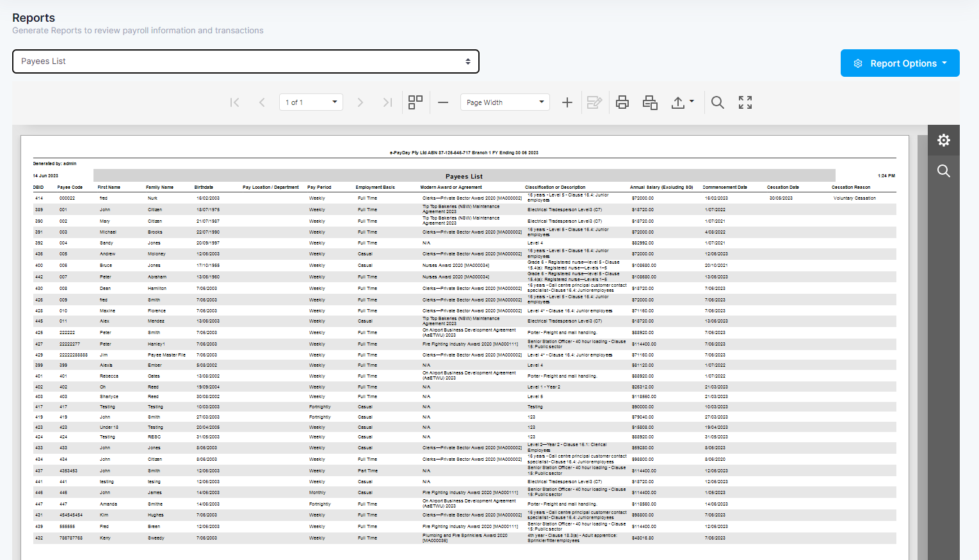Click the export upload icon
The height and width of the screenshot is (560, 979).
(678, 102)
